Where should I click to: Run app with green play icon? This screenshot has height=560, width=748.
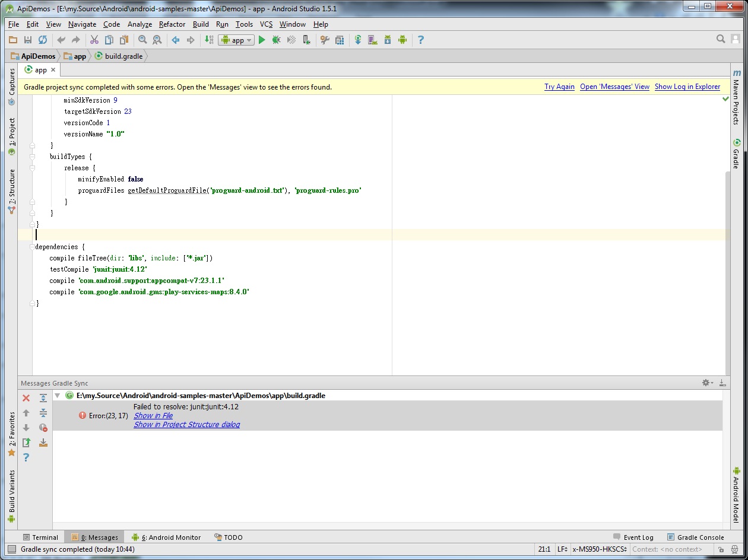tap(262, 40)
